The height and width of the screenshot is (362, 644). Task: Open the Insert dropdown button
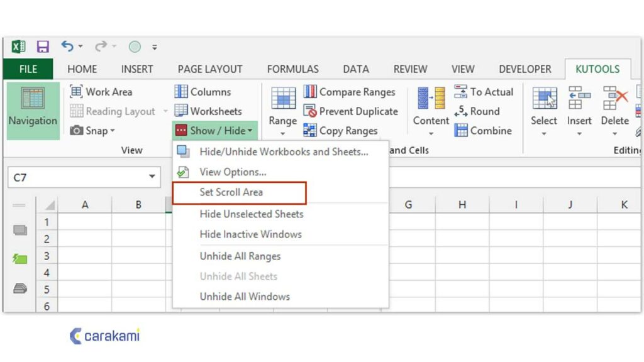[579, 111]
